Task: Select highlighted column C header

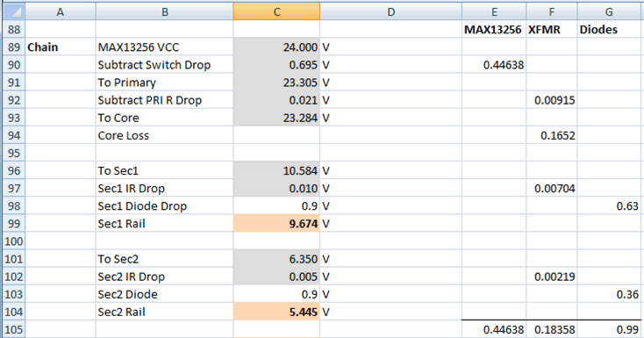Action: click(x=276, y=11)
